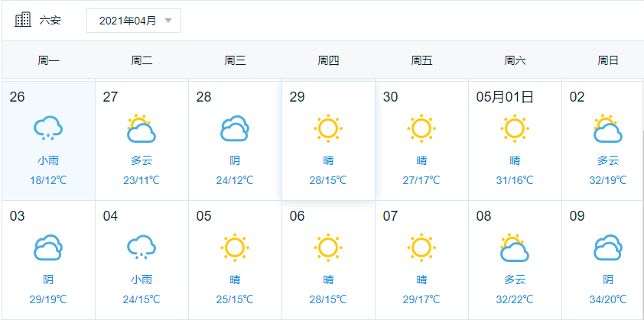Select the date number 03
The width and height of the screenshot is (644, 320).
[x=18, y=216]
